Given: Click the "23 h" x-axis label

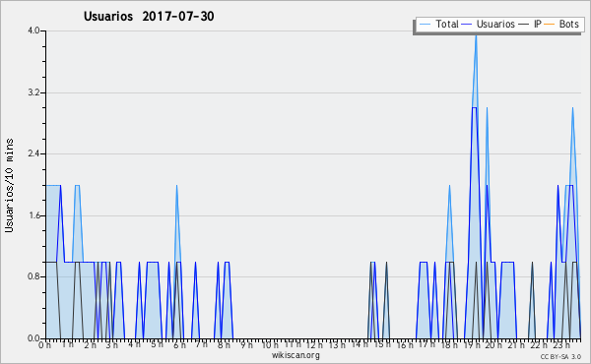Looking at the screenshot, I should [560, 345].
